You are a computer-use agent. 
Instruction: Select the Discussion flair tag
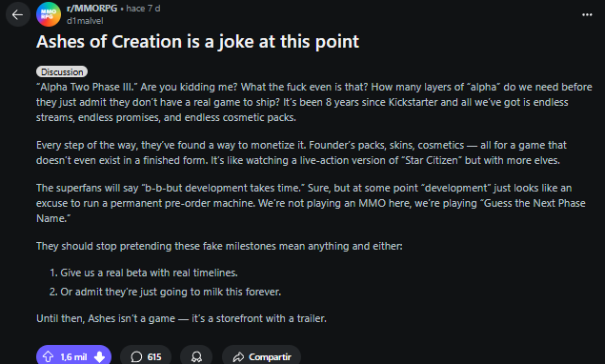(62, 71)
